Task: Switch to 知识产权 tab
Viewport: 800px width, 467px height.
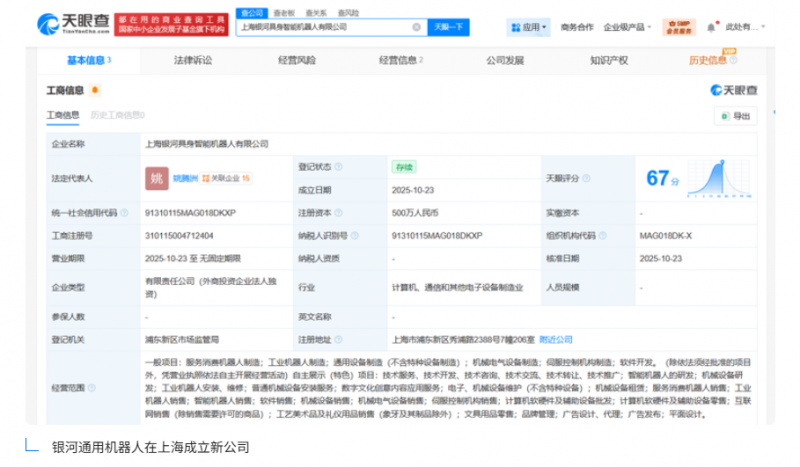Action: click(609, 60)
